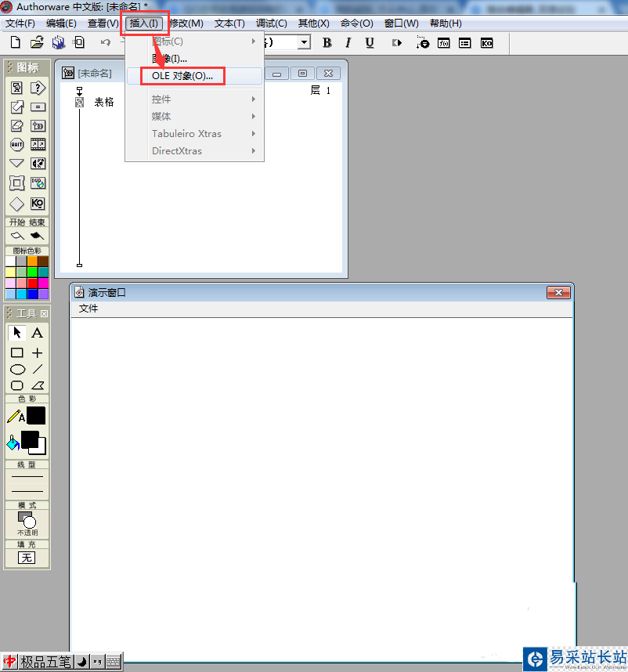This screenshot has width=628, height=672.
Task: Select the WAIT icon in icon palette
Action: pos(16,144)
